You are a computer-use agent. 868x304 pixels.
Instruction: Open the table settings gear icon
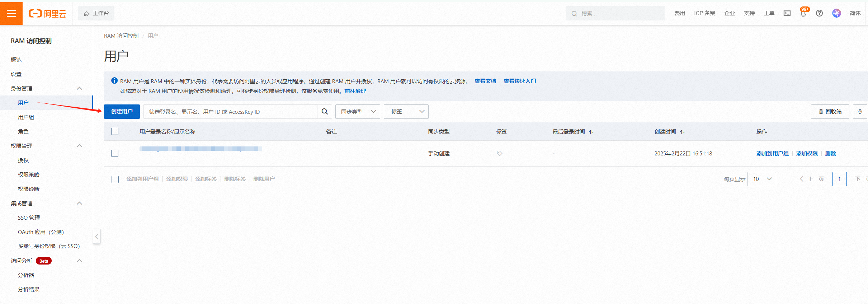[860, 112]
